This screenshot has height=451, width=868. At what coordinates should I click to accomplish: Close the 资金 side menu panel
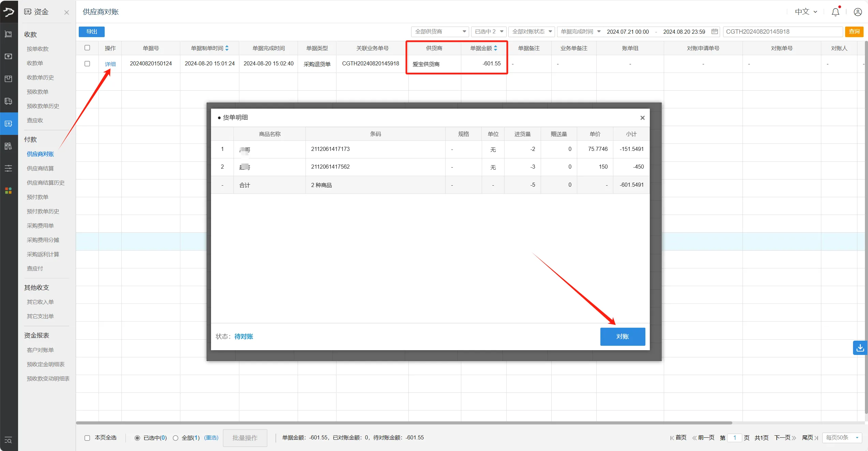click(66, 13)
